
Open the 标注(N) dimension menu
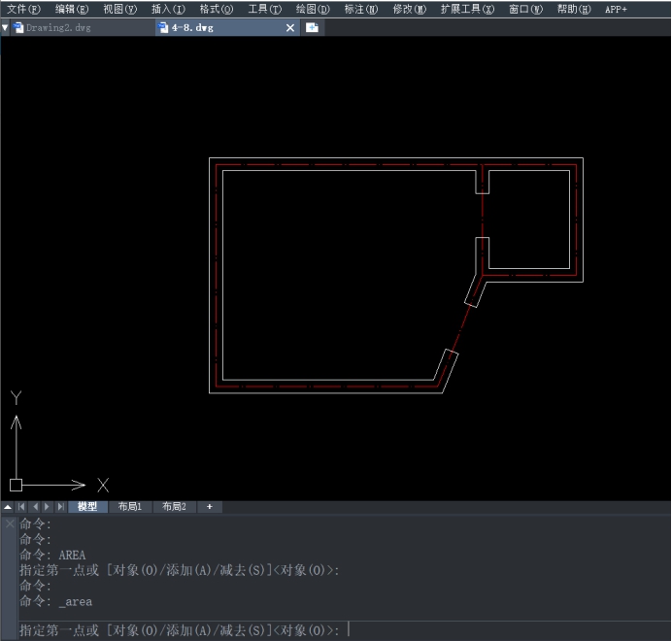coord(361,9)
